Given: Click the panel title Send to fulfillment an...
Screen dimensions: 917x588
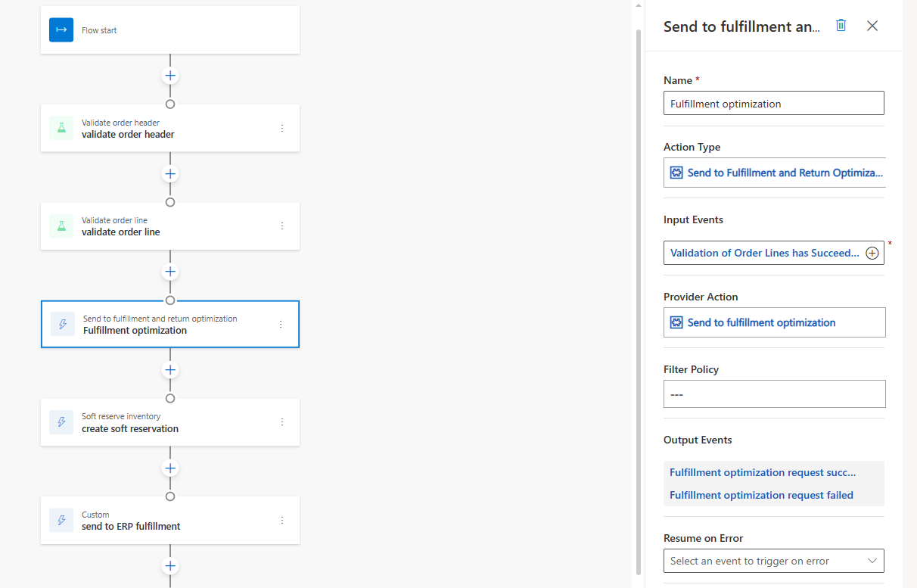Looking at the screenshot, I should (x=741, y=26).
